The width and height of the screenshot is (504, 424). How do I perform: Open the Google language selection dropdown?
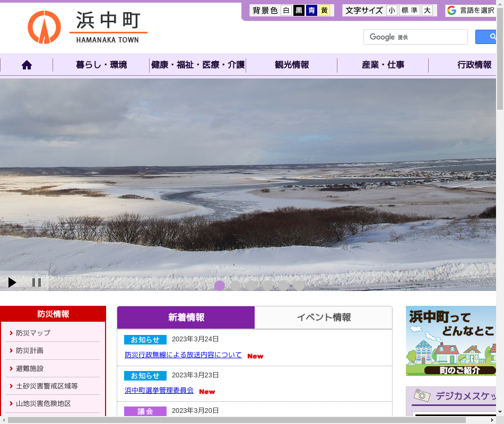tap(471, 11)
